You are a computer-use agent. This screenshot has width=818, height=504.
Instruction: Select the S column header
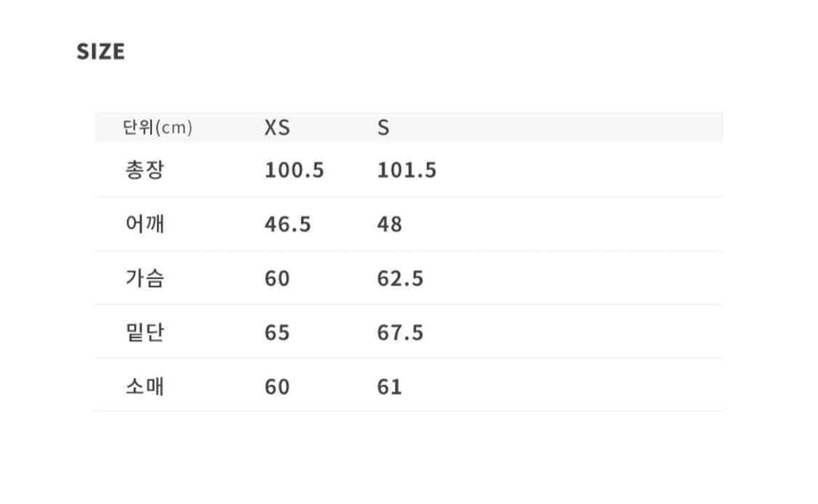(383, 128)
